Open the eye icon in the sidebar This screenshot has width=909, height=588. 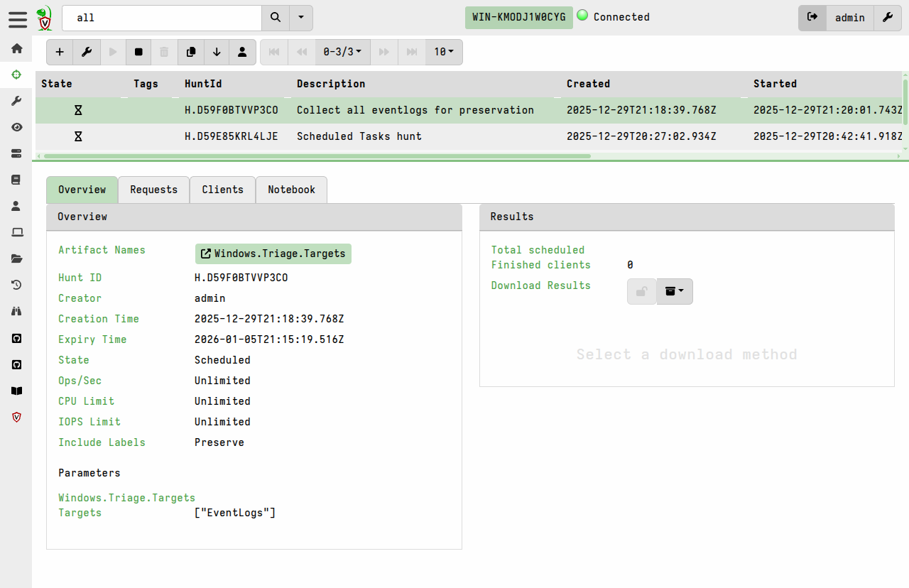pyautogui.click(x=16, y=127)
